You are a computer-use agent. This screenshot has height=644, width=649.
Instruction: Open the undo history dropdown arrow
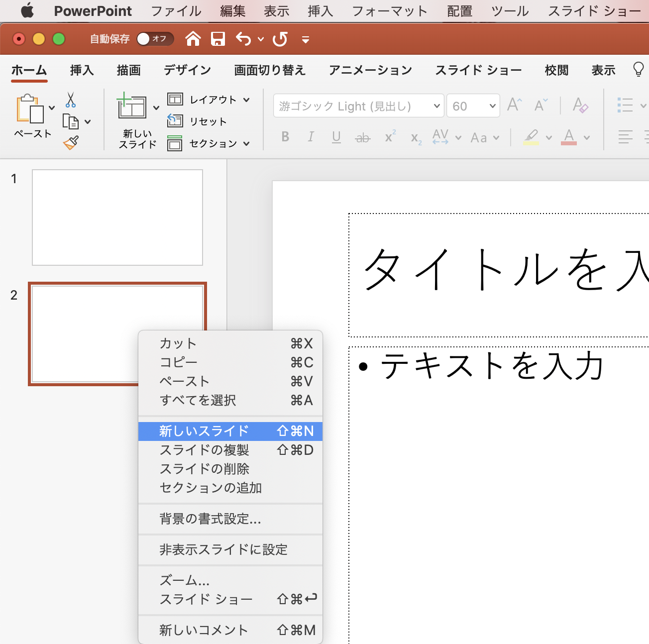click(x=261, y=39)
